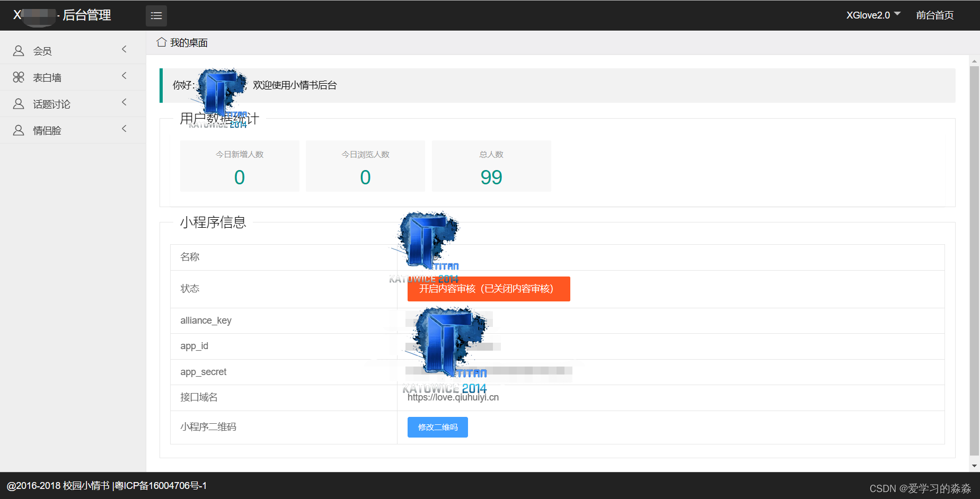Open the XGlove2.0 dropdown arrow
Screen dimensions: 980x499
[x=897, y=14]
